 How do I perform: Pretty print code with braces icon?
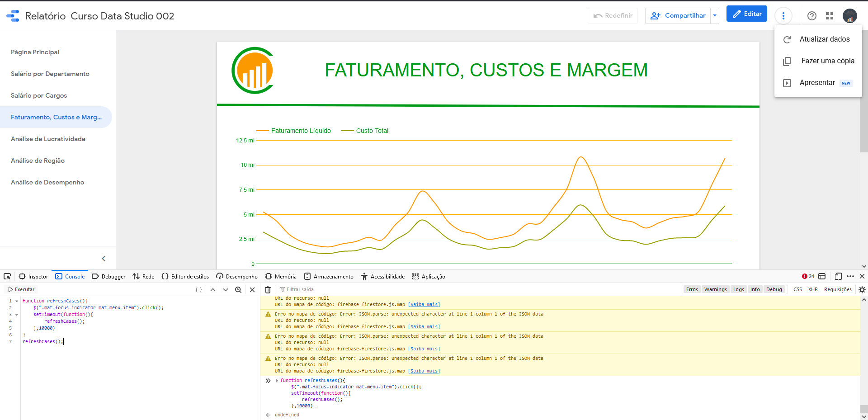click(198, 289)
